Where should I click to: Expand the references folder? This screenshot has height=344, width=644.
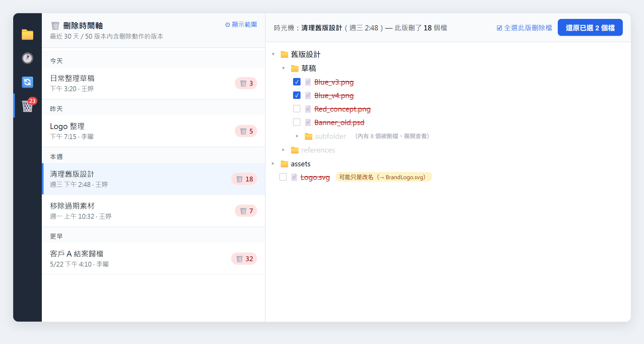(x=284, y=150)
